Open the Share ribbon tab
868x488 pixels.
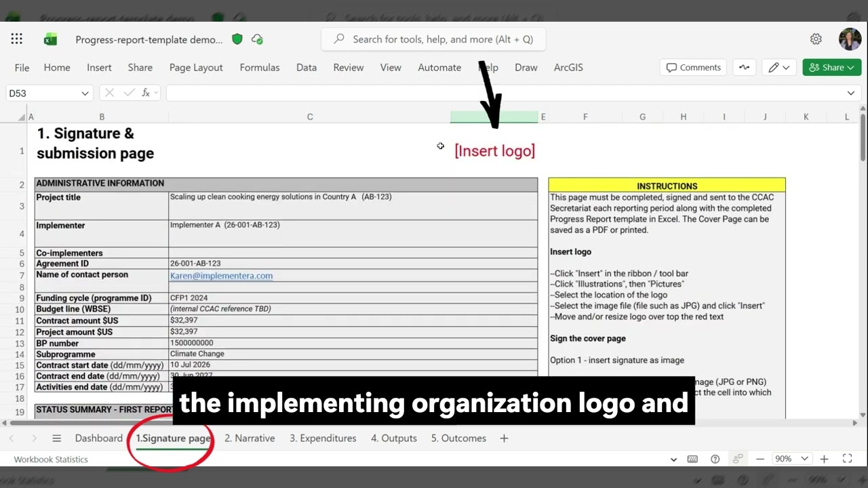point(140,67)
